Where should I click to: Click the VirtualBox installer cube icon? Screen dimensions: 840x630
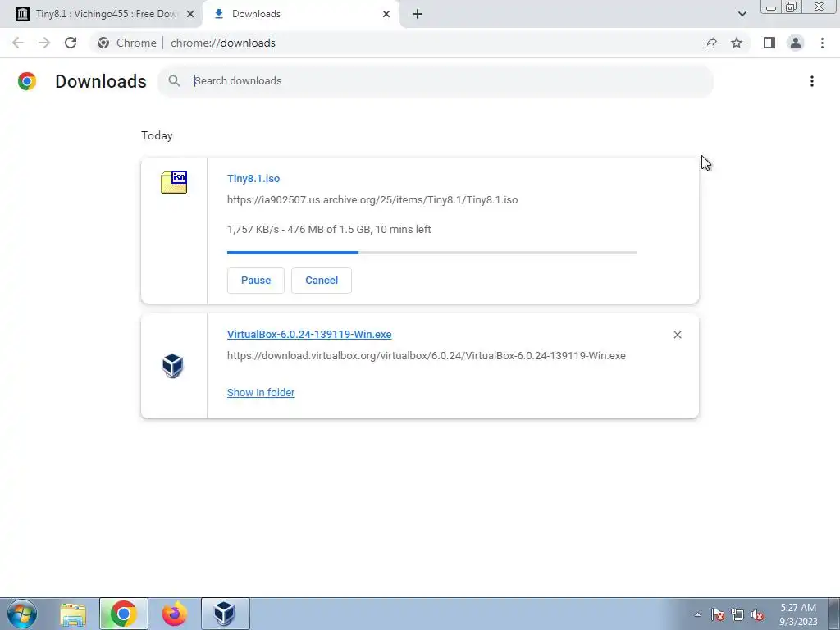(172, 366)
